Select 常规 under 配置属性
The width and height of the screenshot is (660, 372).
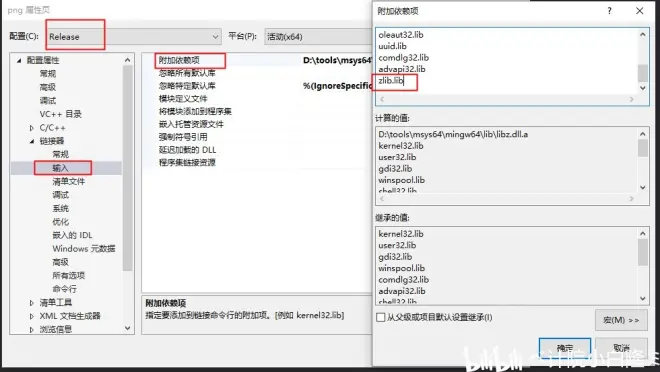click(48, 74)
